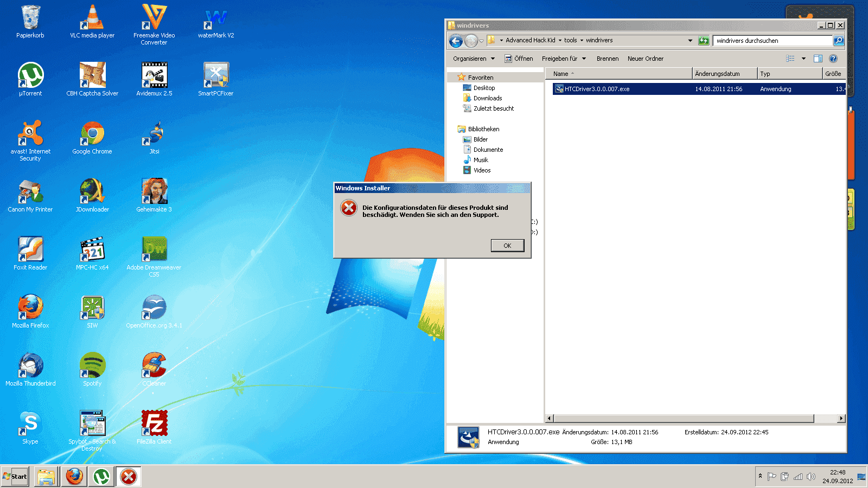Select JDownloader desktop icon
Image resolution: width=868 pixels, height=488 pixels.
[92, 196]
